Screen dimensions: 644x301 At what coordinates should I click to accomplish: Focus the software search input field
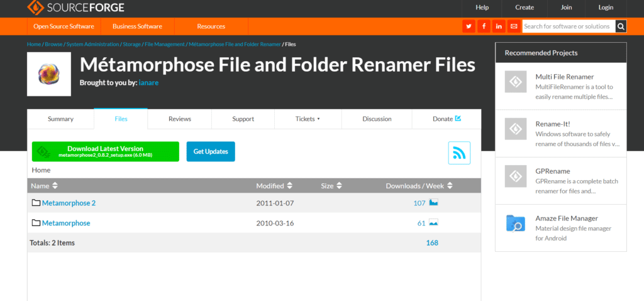click(569, 26)
